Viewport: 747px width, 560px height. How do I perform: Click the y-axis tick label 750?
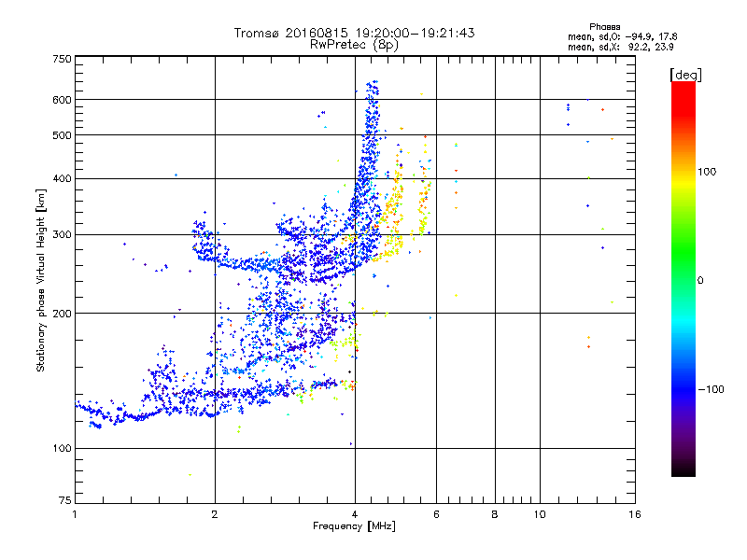click(x=62, y=59)
